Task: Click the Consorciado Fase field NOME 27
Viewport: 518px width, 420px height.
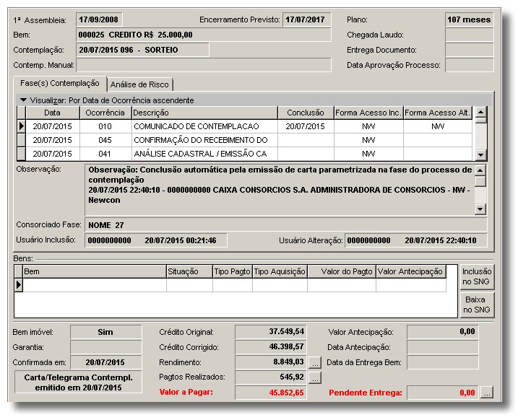Action: pos(286,225)
